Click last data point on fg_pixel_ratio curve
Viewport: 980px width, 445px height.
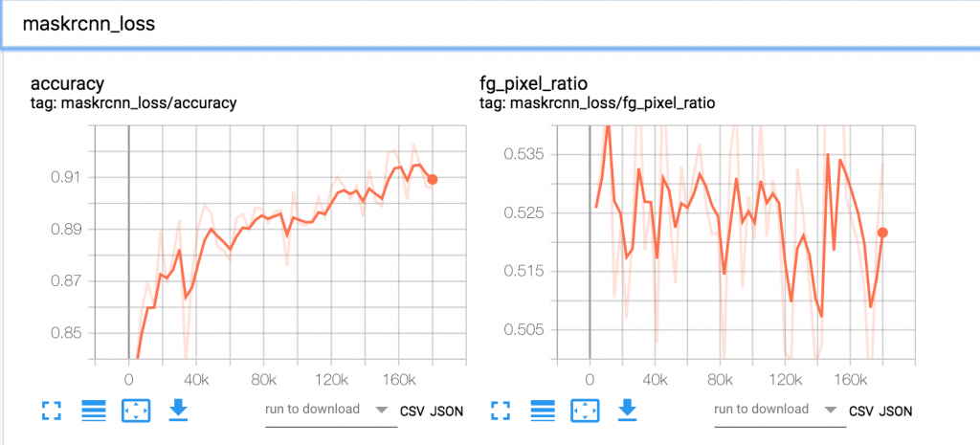[x=882, y=233]
